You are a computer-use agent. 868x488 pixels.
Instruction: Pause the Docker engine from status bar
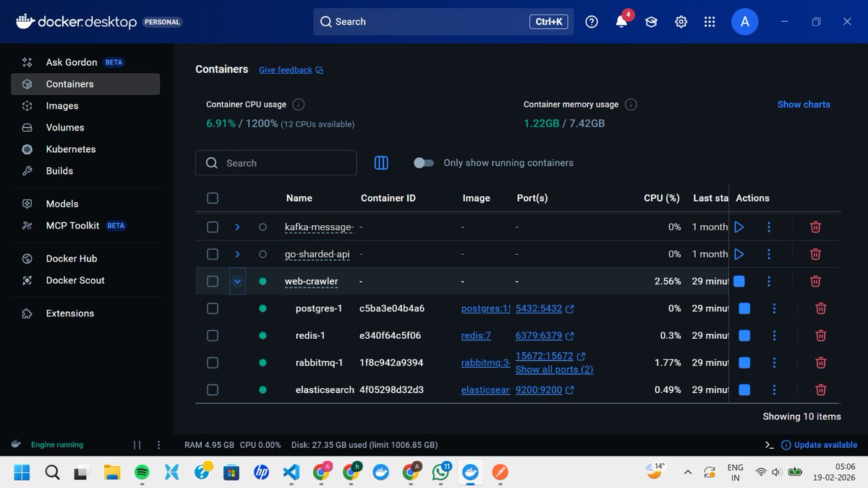137,445
